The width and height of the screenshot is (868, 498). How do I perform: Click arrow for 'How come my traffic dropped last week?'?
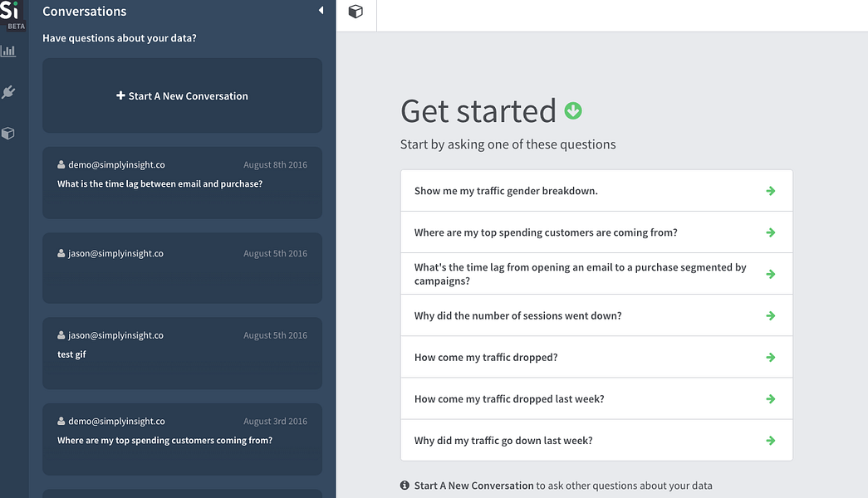[770, 399]
